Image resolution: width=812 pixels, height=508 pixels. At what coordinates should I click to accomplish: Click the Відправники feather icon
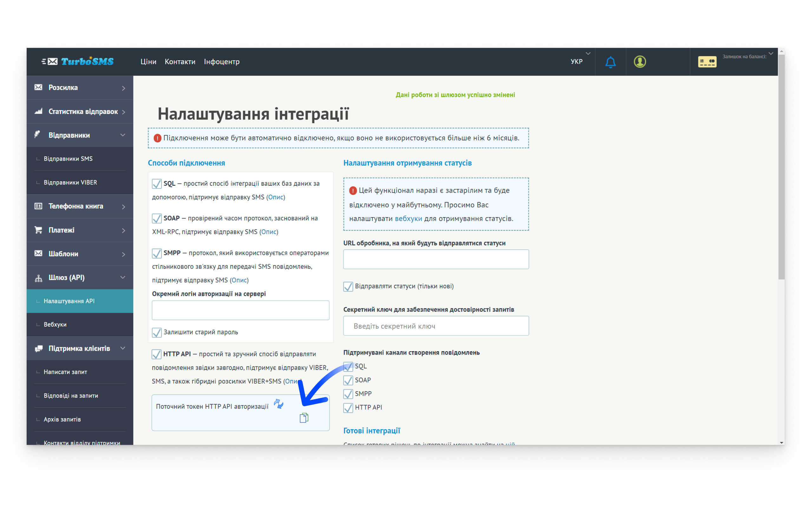click(x=37, y=135)
